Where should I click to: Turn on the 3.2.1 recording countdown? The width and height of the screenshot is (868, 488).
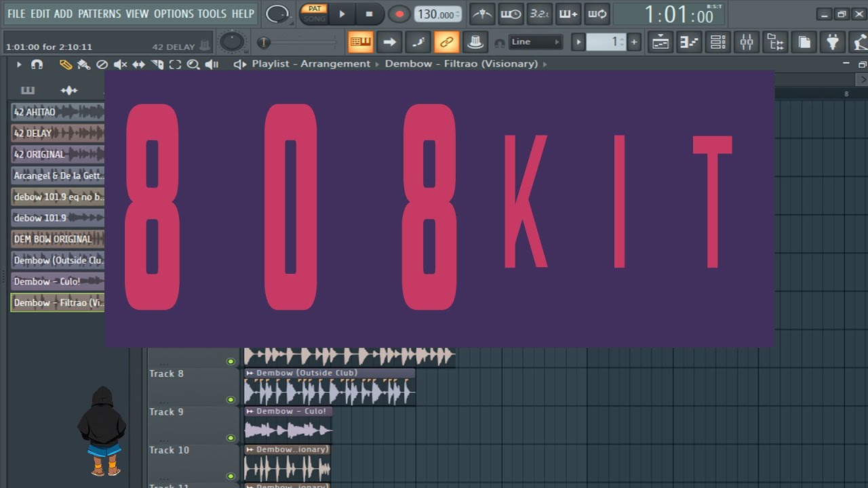(x=539, y=14)
